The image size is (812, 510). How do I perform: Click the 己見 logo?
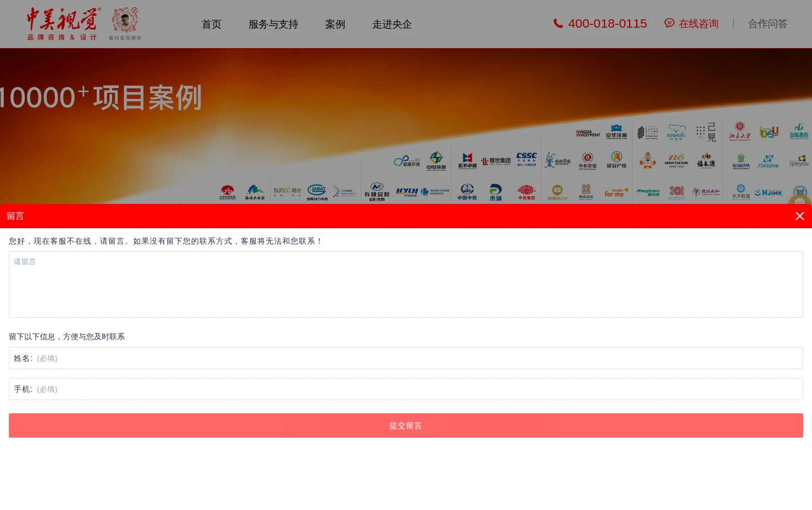tap(706, 132)
